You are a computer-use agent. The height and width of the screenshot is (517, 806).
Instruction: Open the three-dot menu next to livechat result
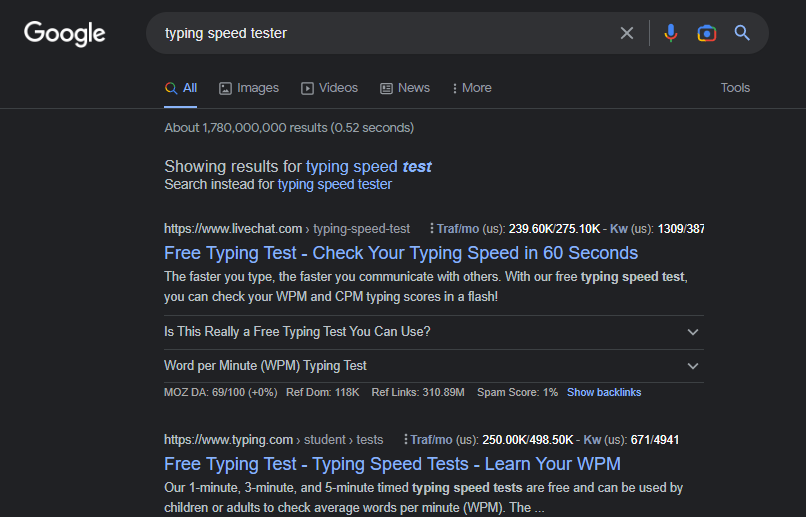pyautogui.click(x=432, y=228)
